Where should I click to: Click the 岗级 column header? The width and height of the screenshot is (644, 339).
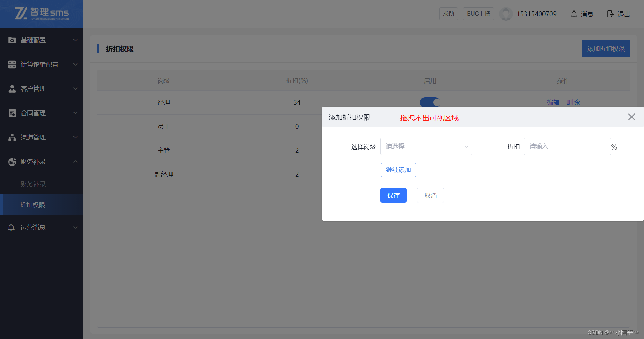click(x=164, y=81)
